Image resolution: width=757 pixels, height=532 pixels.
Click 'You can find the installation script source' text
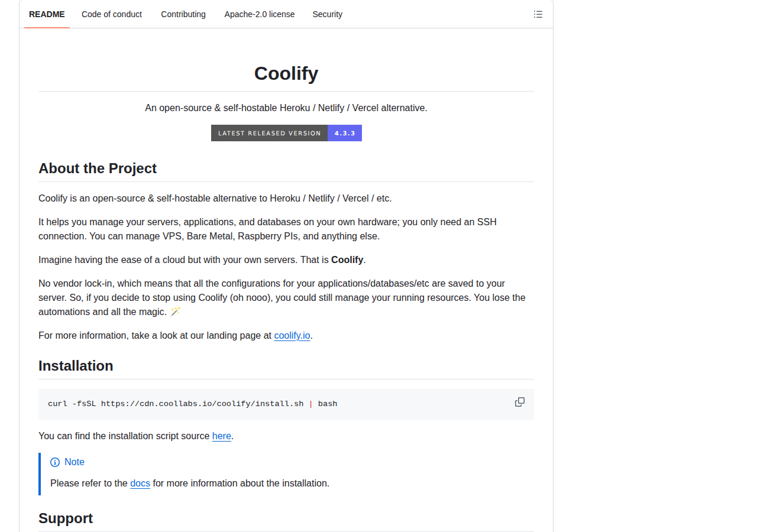tap(124, 436)
